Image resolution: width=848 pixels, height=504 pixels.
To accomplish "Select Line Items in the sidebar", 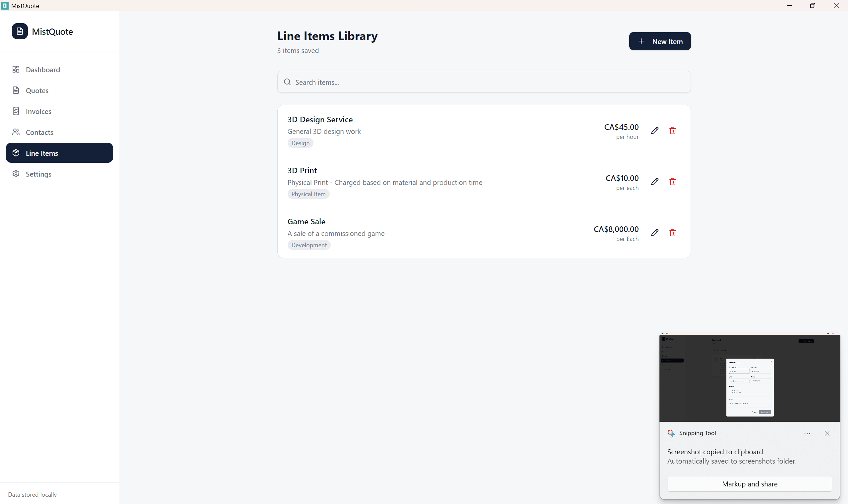I will [59, 153].
